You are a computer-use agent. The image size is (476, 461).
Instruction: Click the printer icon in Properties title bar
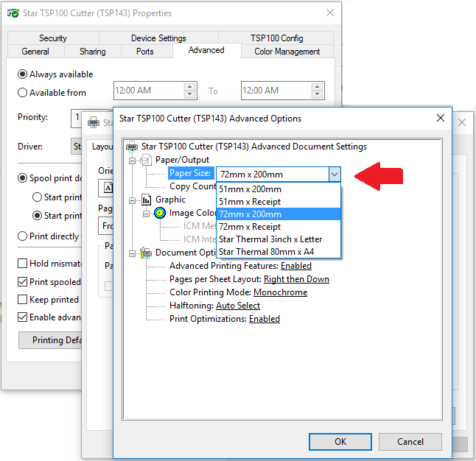(13, 13)
